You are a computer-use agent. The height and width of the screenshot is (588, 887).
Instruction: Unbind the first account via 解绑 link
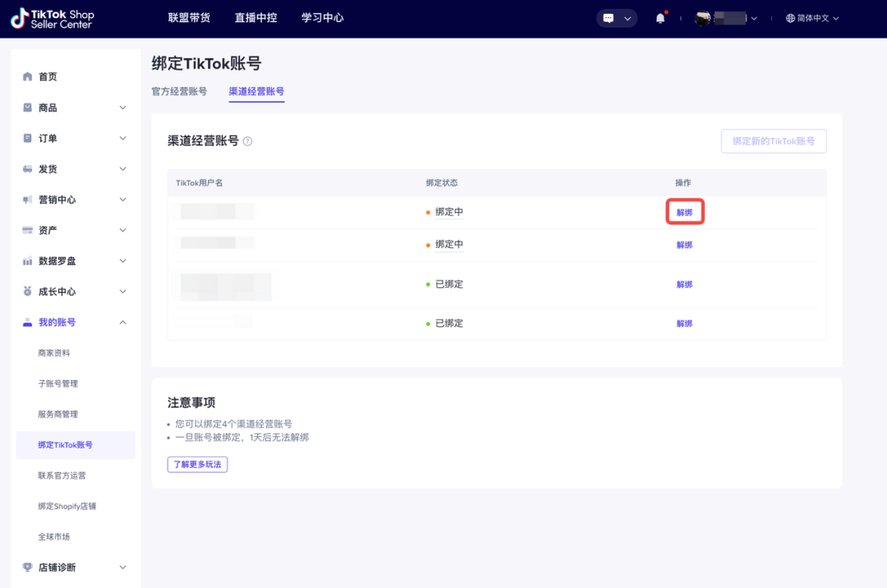pos(684,211)
